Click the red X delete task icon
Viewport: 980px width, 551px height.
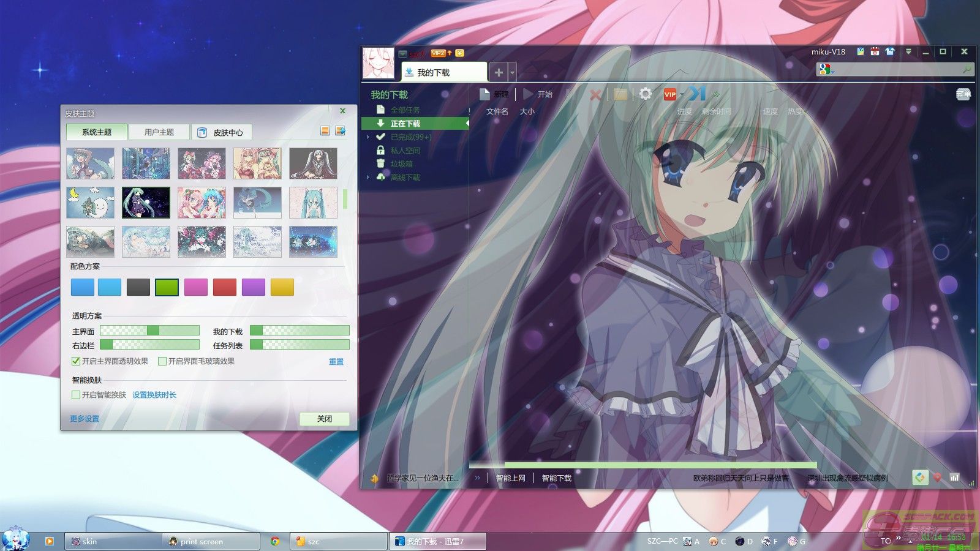[x=595, y=95]
